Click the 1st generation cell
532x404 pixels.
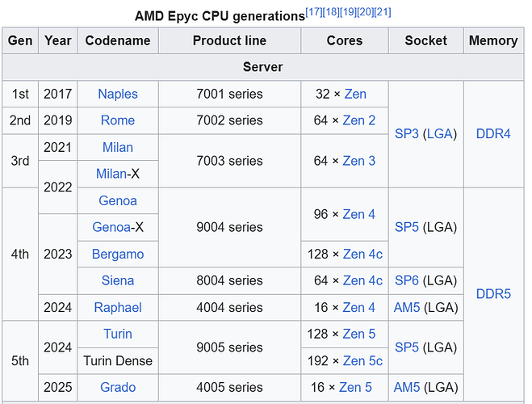[x=20, y=94]
